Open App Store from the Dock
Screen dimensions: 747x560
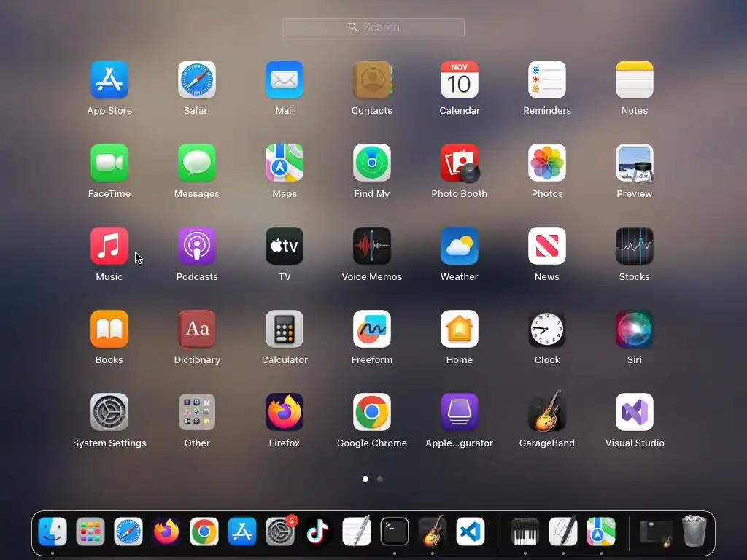coord(242,532)
